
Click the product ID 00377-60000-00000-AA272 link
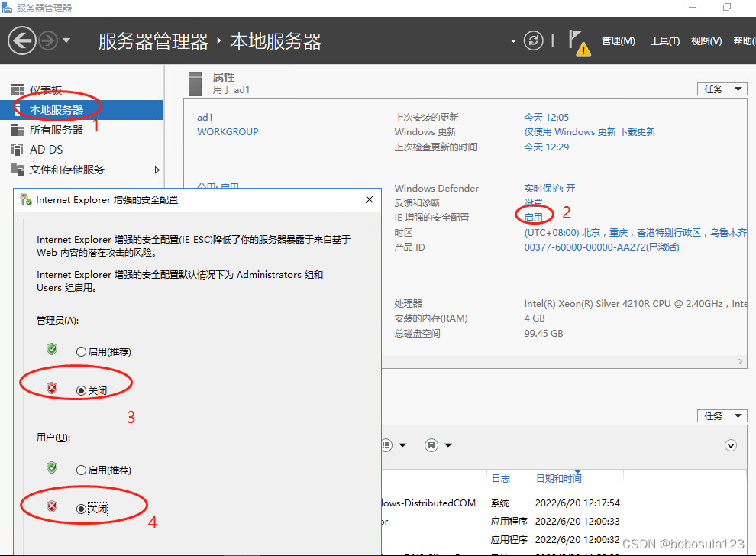click(602, 247)
